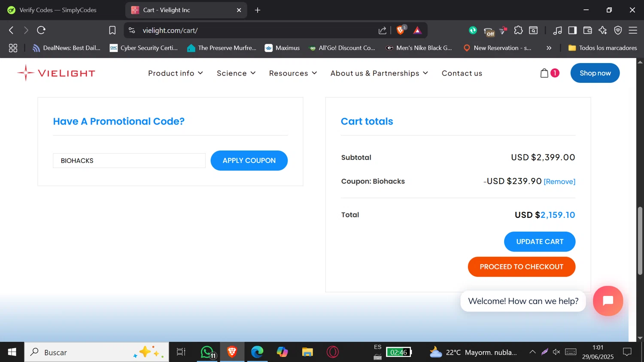This screenshot has height=362, width=644.
Task: Open Task View on the taskbar
Action: click(181, 352)
